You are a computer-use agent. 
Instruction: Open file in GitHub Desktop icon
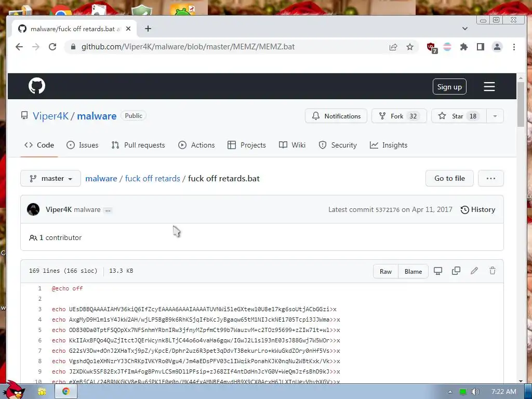coord(438,271)
